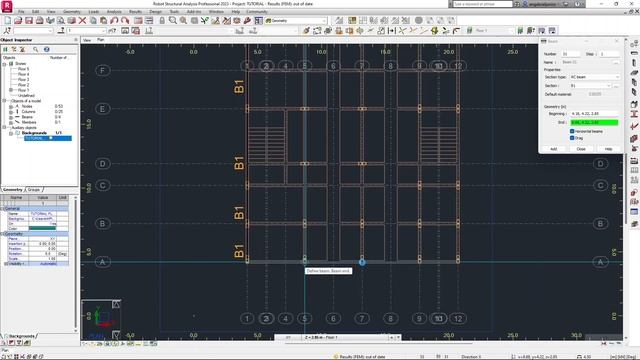Click the Close button in Beam dialog

581,149
